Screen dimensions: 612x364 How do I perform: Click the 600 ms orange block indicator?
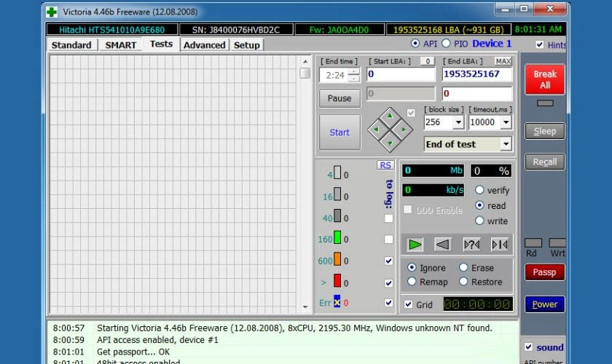337,259
